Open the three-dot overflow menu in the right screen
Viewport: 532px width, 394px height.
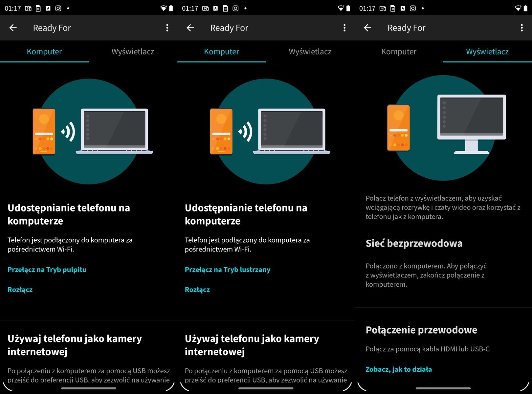[522, 28]
